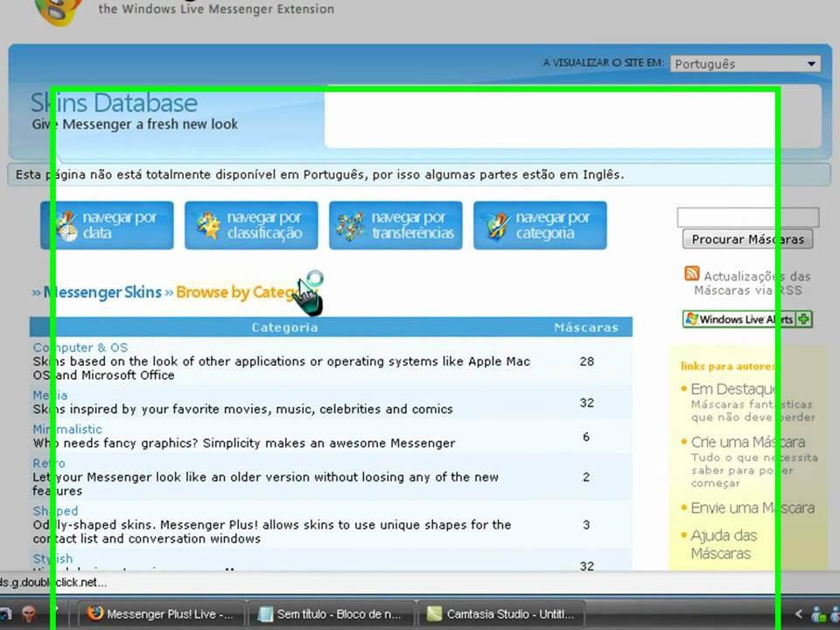This screenshot has width=840, height=630.
Task: Click the Máscaras column header
Action: [586, 327]
